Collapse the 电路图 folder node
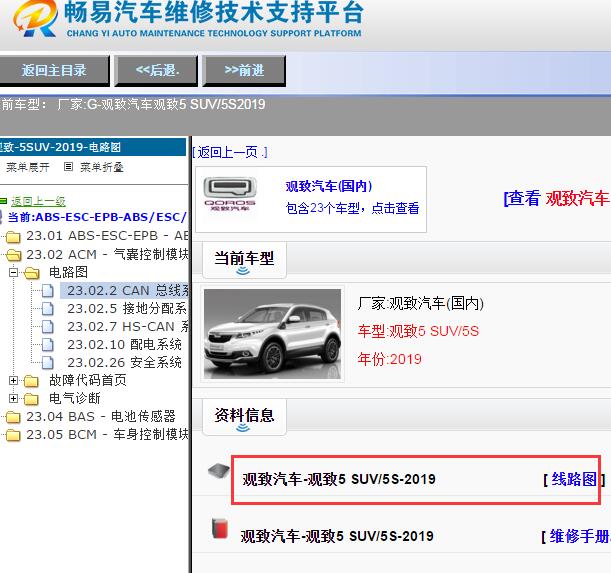Image resolution: width=611 pixels, height=573 pixels. click(x=14, y=272)
